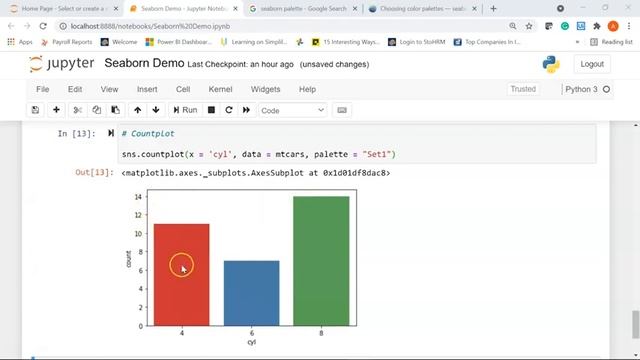Switch to the Home Page browser tab
The image size is (640, 360).
(x=63, y=9)
